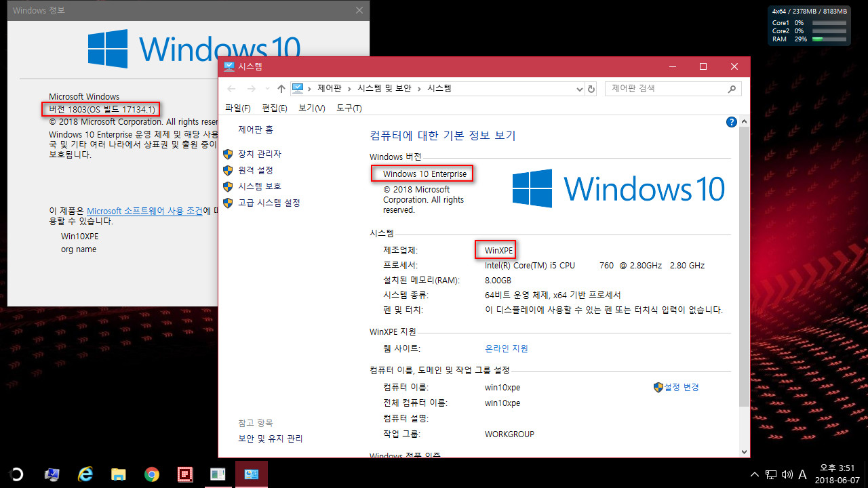Open the red square app on taskbar

tap(184, 474)
